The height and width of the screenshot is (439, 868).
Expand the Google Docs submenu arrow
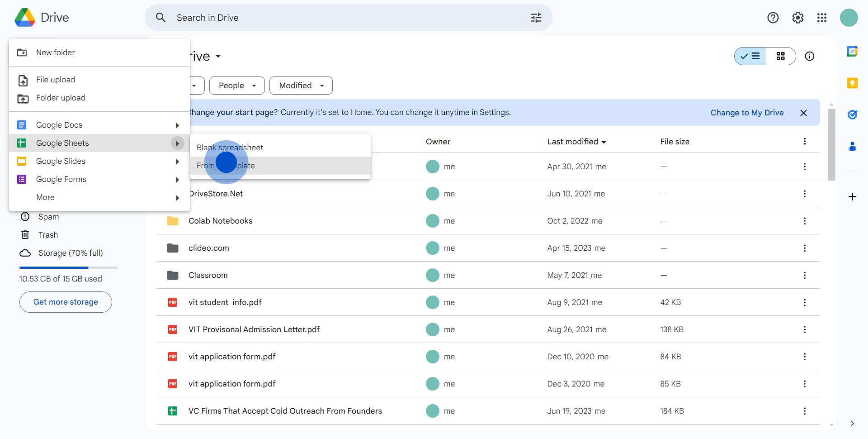(178, 125)
